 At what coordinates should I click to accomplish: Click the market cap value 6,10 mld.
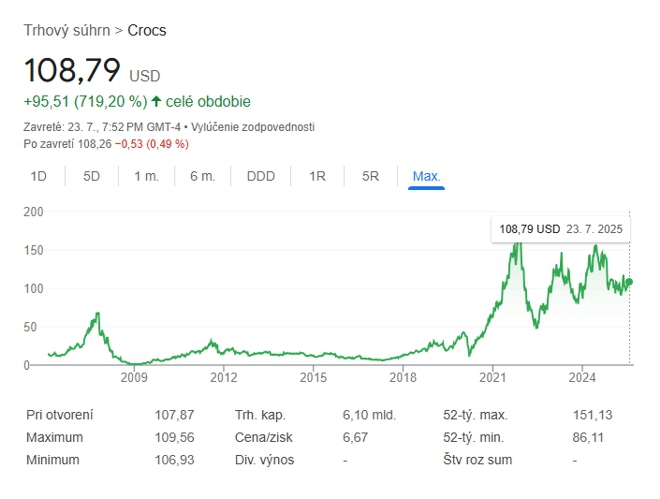(x=369, y=415)
